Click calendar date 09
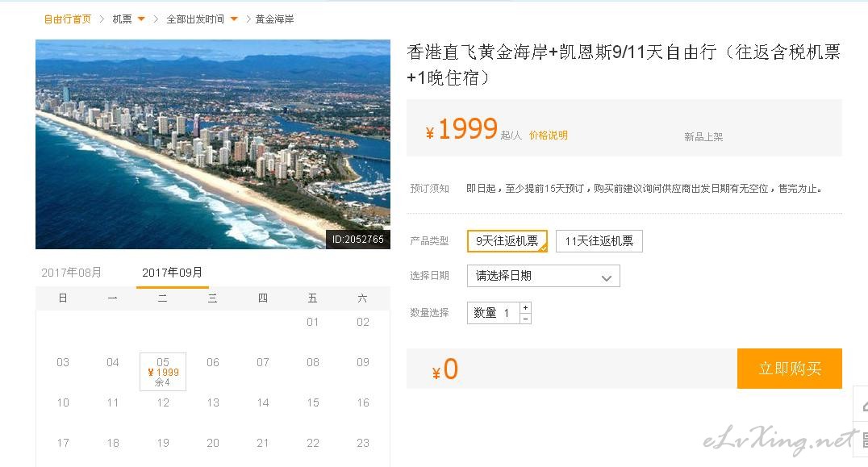868x467 pixels. (362, 362)
